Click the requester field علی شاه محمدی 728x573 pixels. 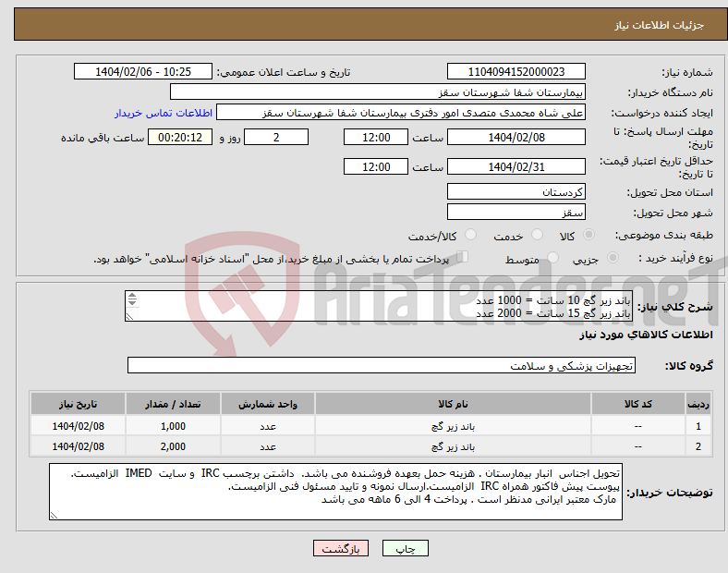click(x=401, y=113)
